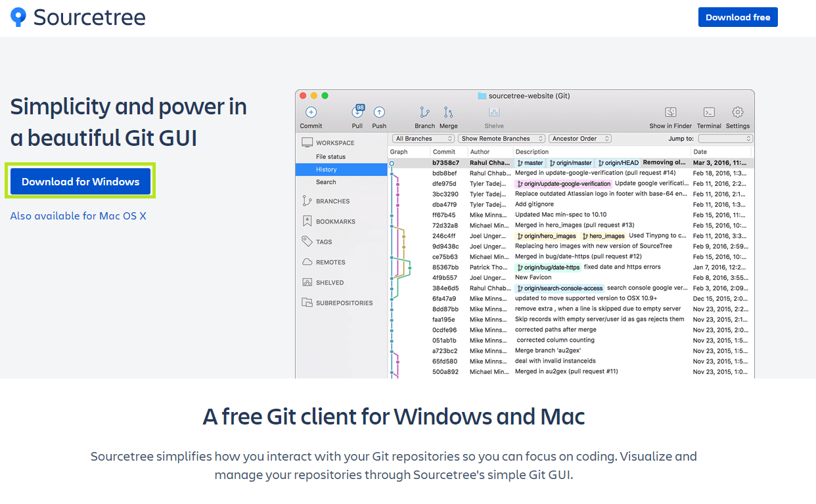Screen dimensions: 816x504
Task: Click the yellow minimize window dot
Action: (314, 96)
